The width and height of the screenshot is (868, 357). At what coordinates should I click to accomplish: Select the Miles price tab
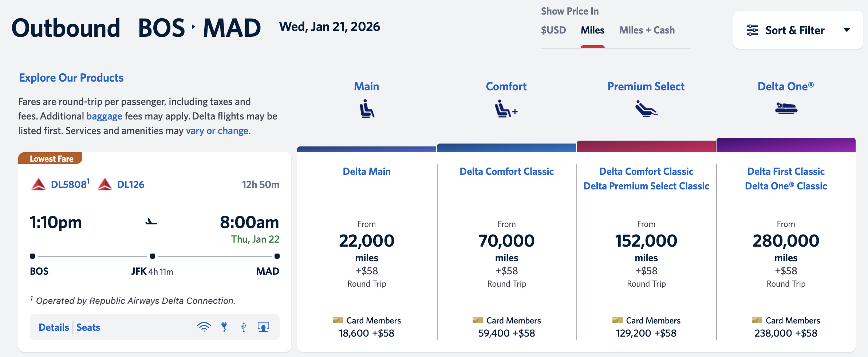tap(592, 30)
